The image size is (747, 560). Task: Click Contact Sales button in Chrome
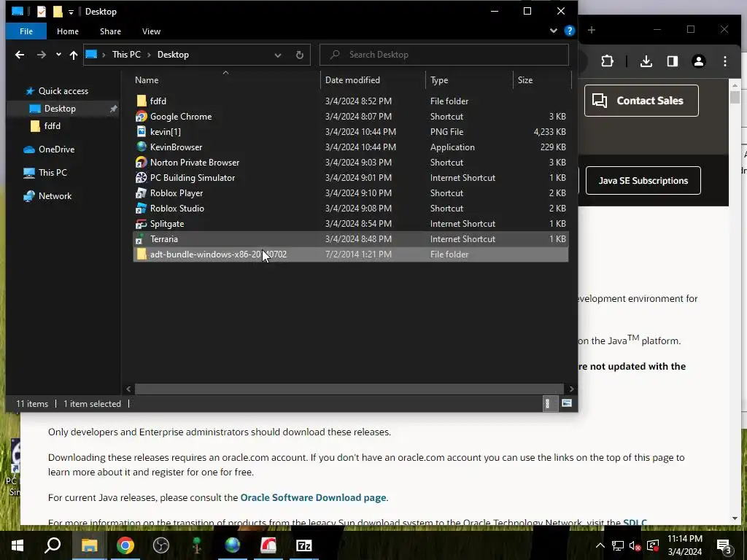click(x=641, y=101)
